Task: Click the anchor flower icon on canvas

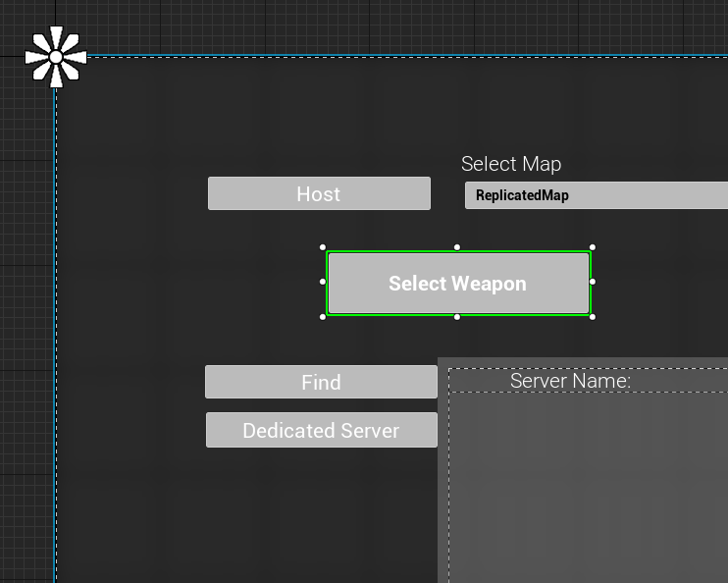Action: tap(56, 57)
